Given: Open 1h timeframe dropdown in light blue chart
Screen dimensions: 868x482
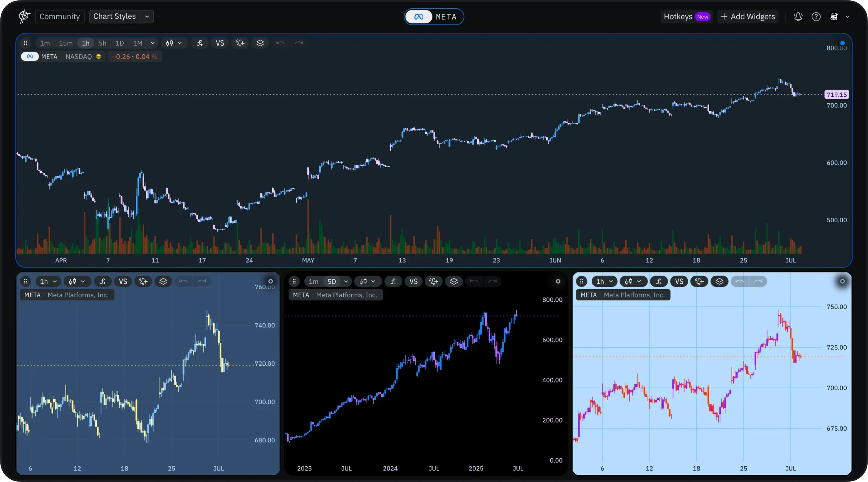Looking at the screenshot, I should pyautogui.click(x=604, y=282).
